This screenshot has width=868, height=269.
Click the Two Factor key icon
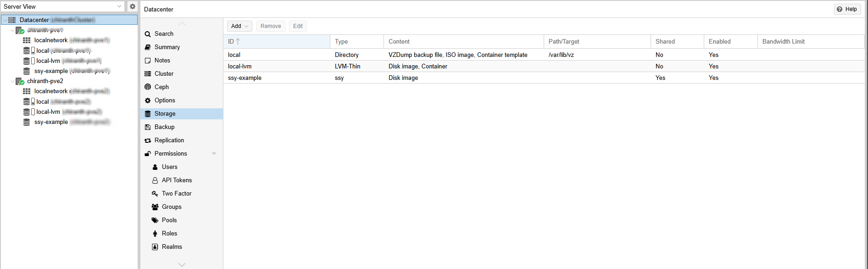click(x=155, y=194)
